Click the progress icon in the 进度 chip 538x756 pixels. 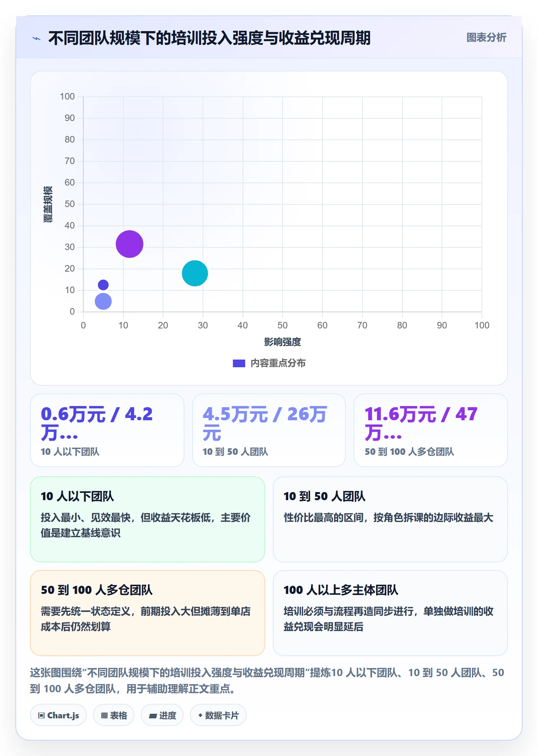[x=153, y=716]
